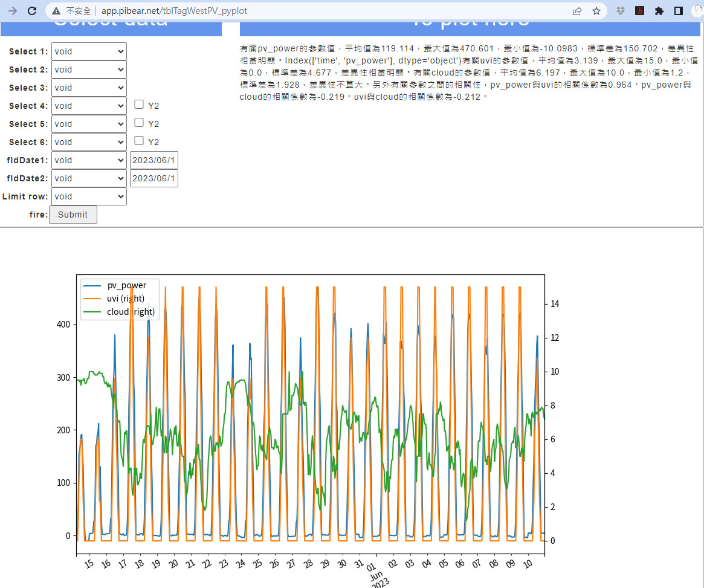Check Y2 box beside Select 6
Viewport: 704px width, 588px height.
(139, 141)
